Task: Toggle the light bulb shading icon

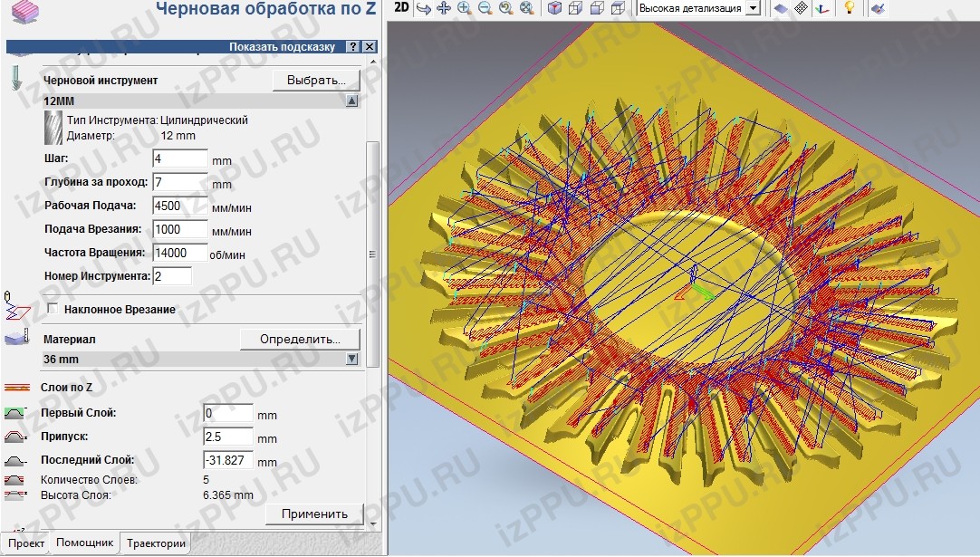Action: click(849, 8)
